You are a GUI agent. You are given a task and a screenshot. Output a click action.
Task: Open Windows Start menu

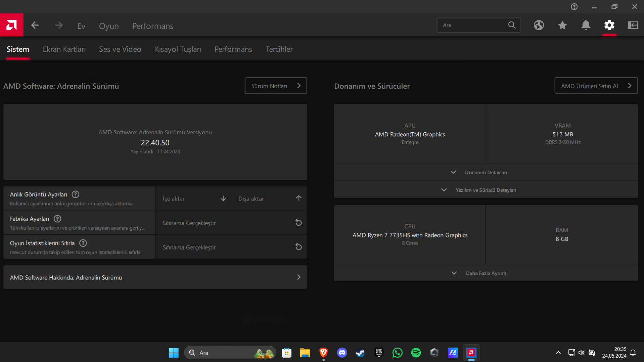tap(174, 353)
